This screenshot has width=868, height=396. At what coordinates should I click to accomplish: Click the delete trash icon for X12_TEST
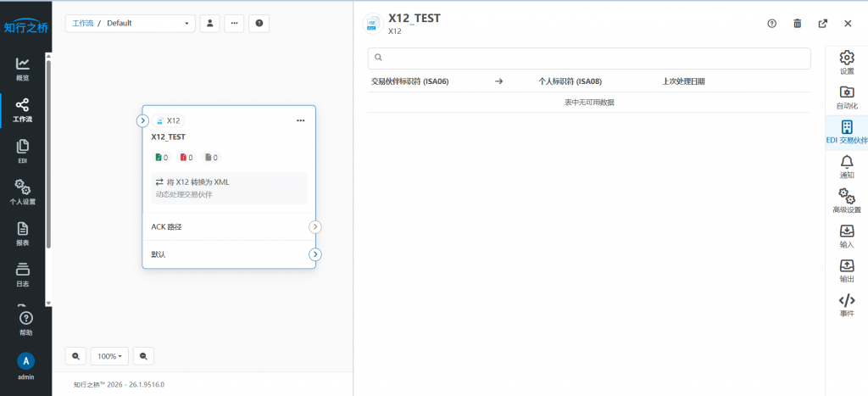pyautogui.click(x=797, y=23)
